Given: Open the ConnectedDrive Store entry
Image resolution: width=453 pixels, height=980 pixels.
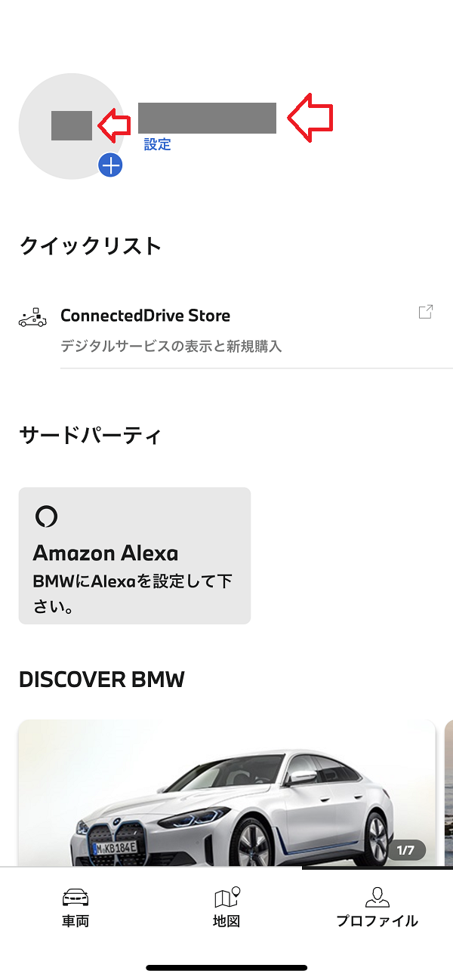Looking at the screenshot, I should point(146,316).
